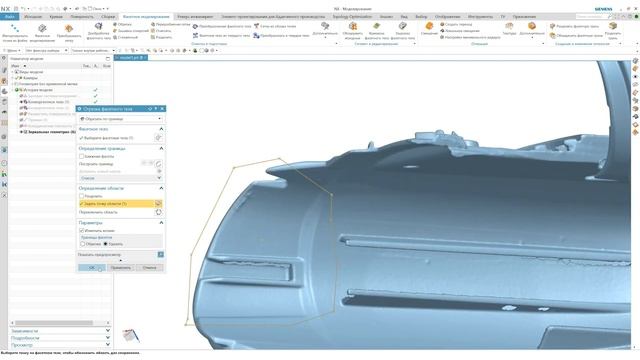The width and height of the screenshot is (640, 360).
Task: Switch to the Поверхность ribbon tab
Action: click(82, 17)
